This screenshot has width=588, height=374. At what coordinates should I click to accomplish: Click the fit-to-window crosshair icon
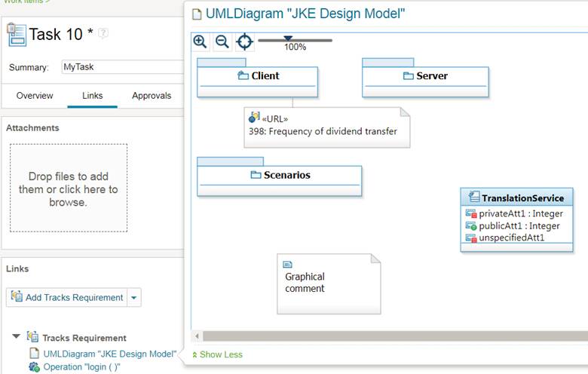coord(244,42)
